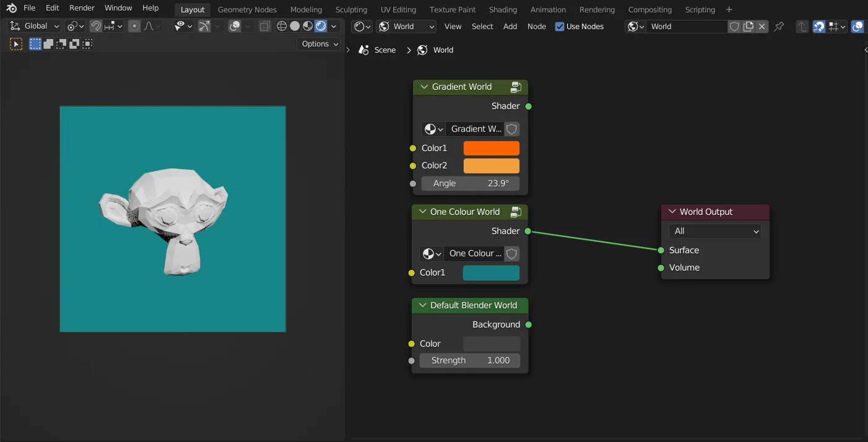This screenshot has height=442, width=868.
Task: Open the Blender logo menu icon
Action: click(x=11, y=8)
